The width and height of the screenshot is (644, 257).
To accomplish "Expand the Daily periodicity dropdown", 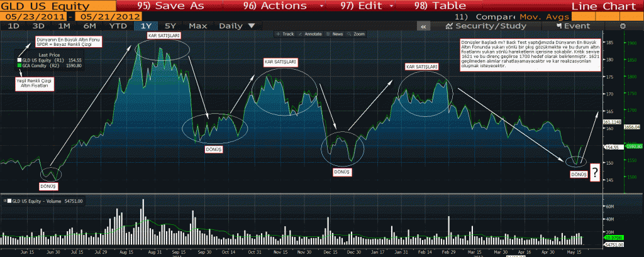I will pos(237,26).
